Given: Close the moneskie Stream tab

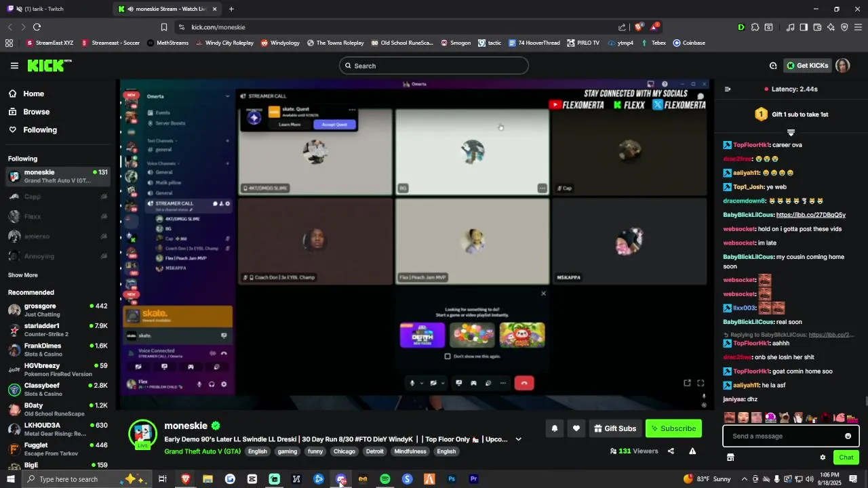Looking at the screenshot, I should (215, 9).
